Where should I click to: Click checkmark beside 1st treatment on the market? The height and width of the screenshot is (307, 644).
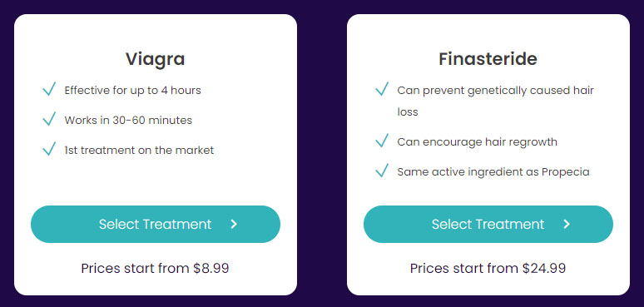point(49,149)
